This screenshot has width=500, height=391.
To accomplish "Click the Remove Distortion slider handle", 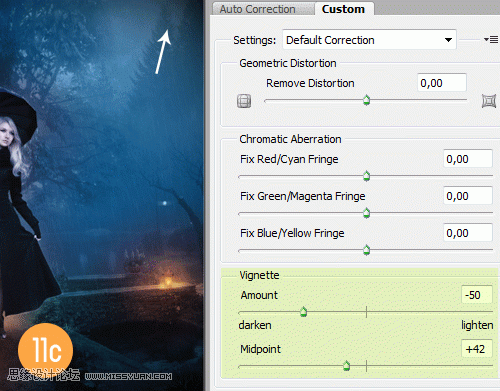I will [x=366, y=100].
